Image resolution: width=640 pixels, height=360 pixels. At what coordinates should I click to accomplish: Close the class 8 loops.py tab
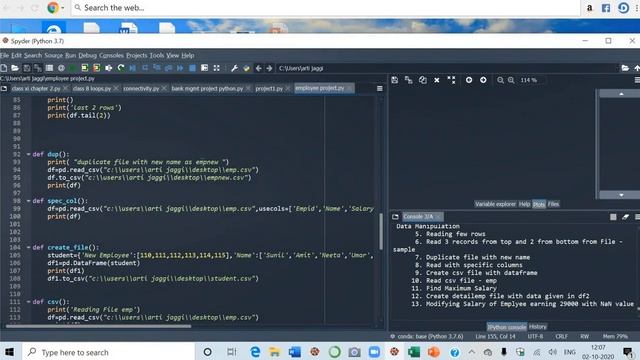click(x=116, y=88)
